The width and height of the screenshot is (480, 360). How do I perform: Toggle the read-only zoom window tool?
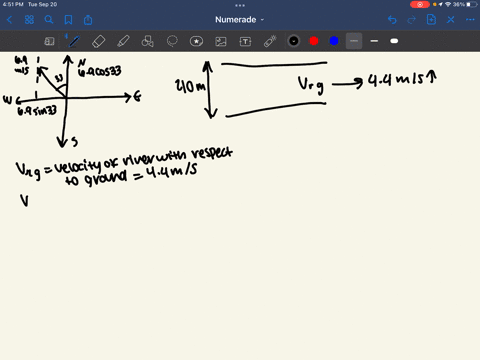click(49, 41)
